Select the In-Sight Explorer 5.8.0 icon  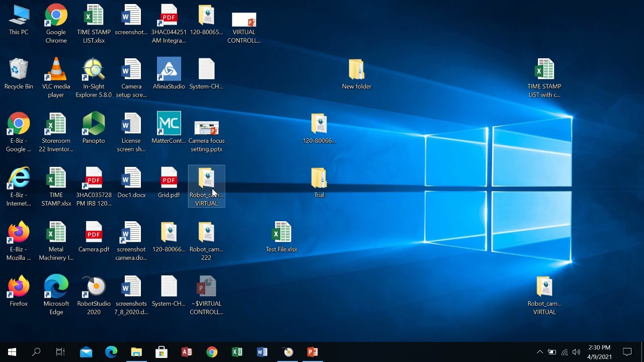click(94, 78)
